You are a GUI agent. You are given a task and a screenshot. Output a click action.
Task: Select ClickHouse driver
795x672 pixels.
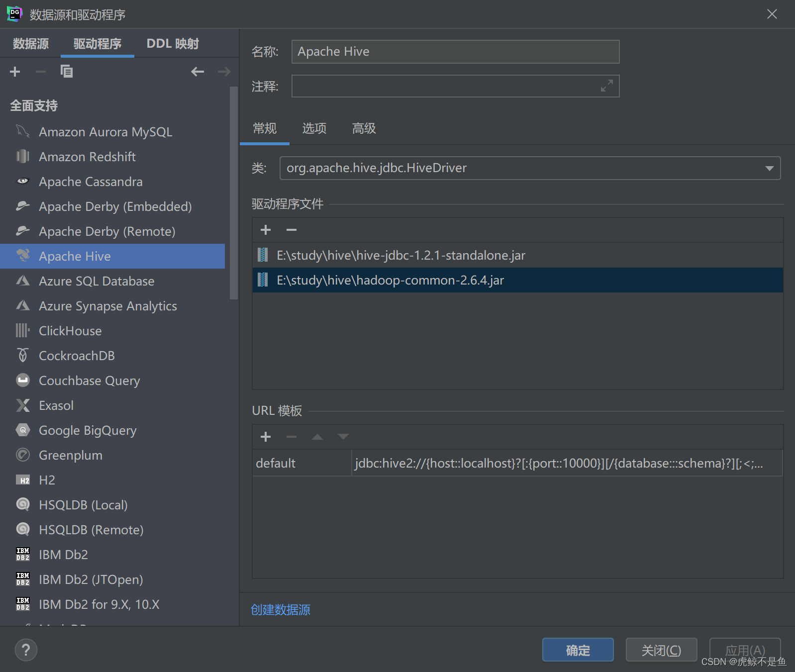click(x=112, y=331)
